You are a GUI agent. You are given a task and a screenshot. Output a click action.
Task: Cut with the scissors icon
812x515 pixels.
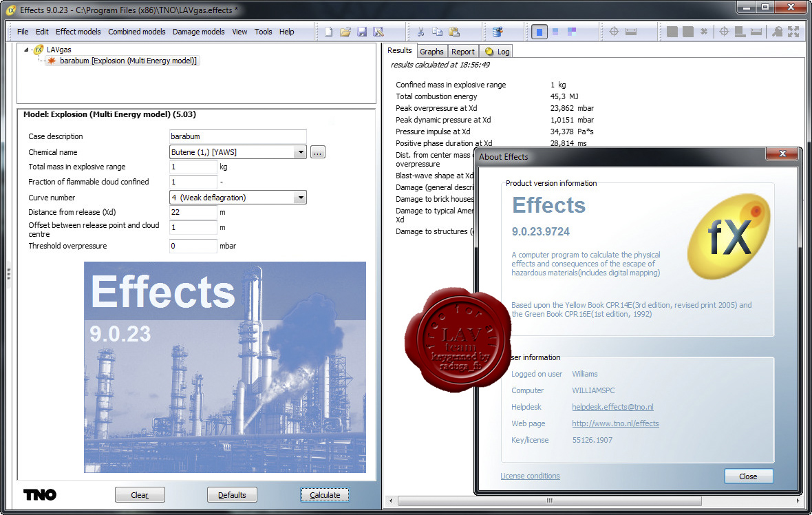click(420, 32)
